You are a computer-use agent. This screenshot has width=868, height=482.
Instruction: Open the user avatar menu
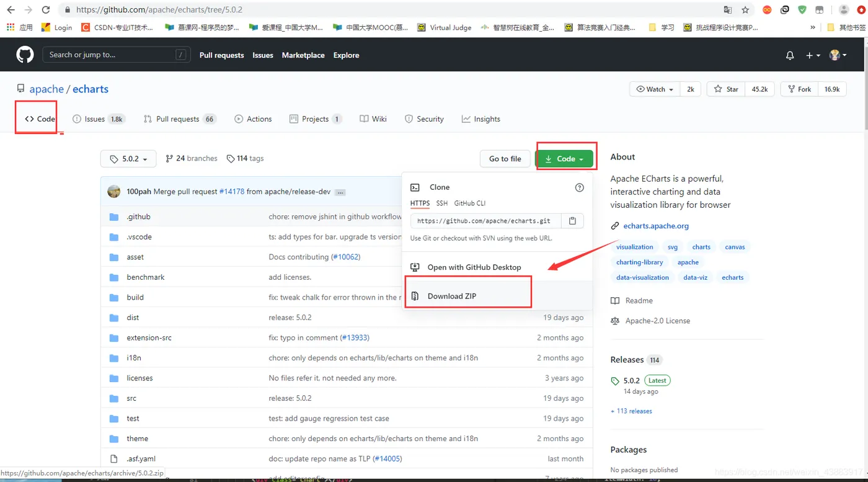click(x=838, y=55)
